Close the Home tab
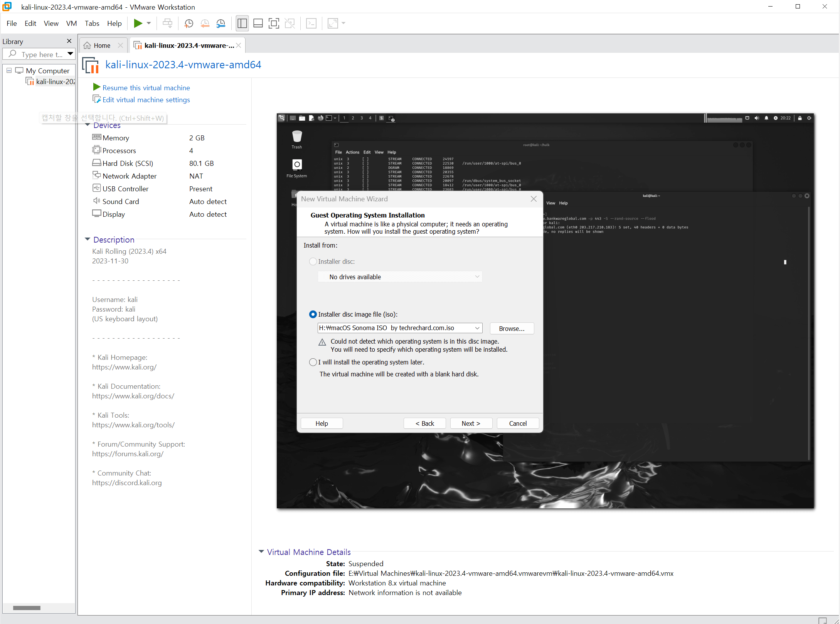Screen dimensions: 840x624 click(x=120, y=46)
